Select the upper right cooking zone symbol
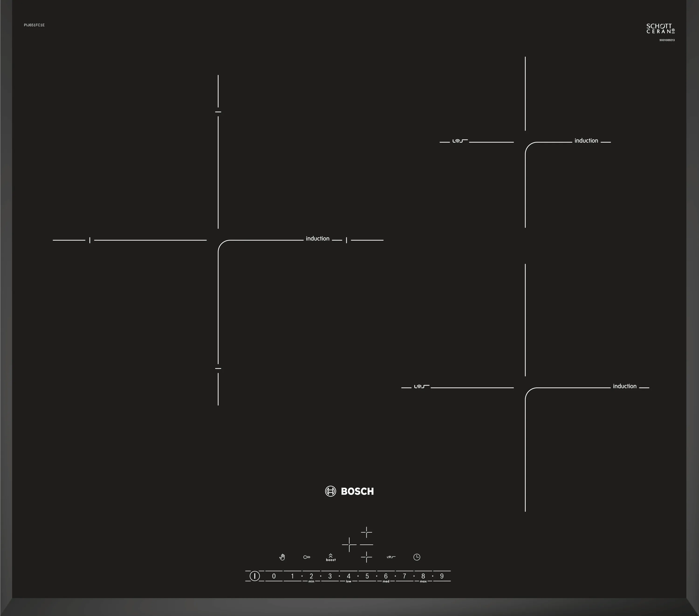Screen dimensions: 699x616 pyautogui.click(x=366, y=532)
